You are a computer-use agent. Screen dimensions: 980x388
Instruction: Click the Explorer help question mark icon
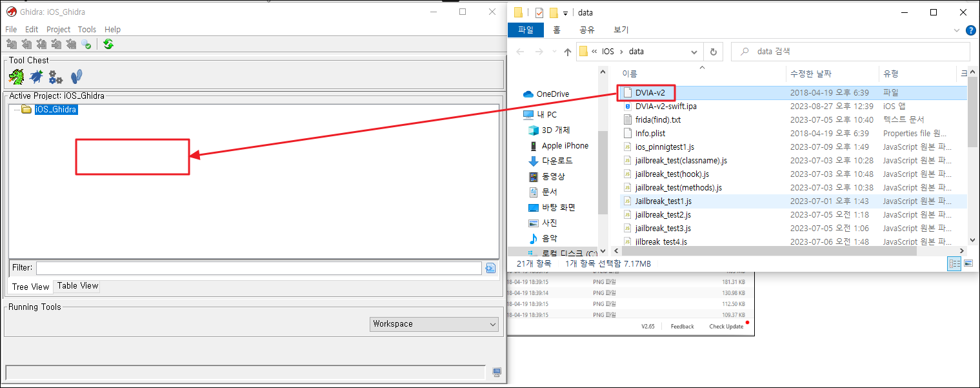point(970,30)
